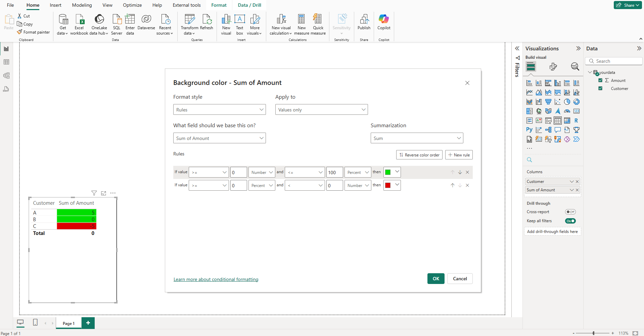Collapse the yourdata table tree
Viewport: 644px width, 336px height.
coord(590,72)
